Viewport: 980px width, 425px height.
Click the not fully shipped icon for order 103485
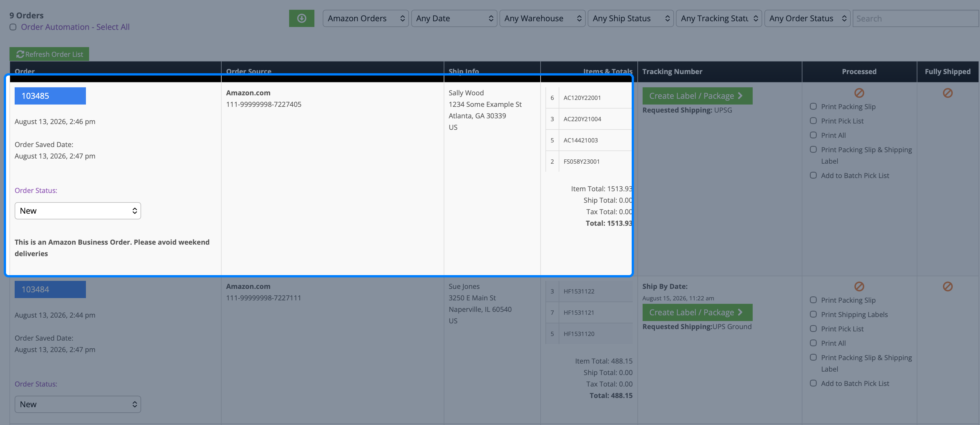coord(947,93)
